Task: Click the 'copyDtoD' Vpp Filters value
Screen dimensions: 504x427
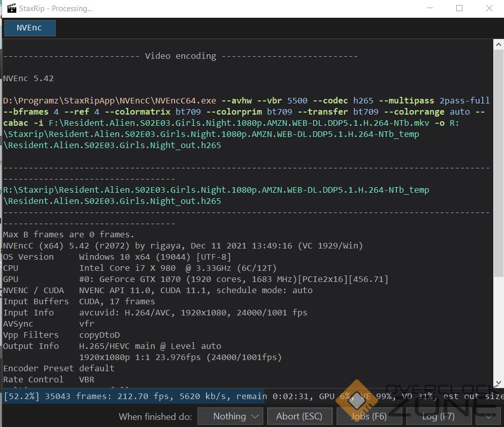Action: click(x=99, y=335)
